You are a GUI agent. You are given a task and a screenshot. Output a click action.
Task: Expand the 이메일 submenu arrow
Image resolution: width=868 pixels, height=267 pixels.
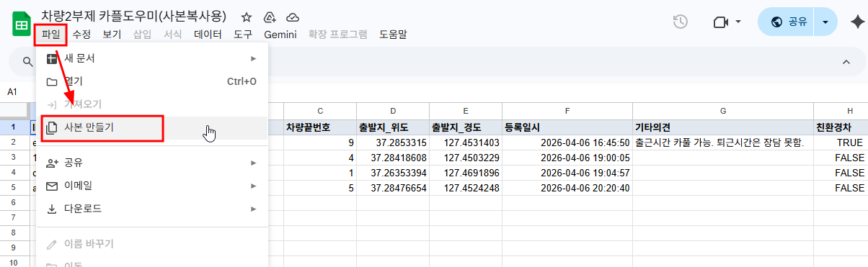tap(254, 186)
